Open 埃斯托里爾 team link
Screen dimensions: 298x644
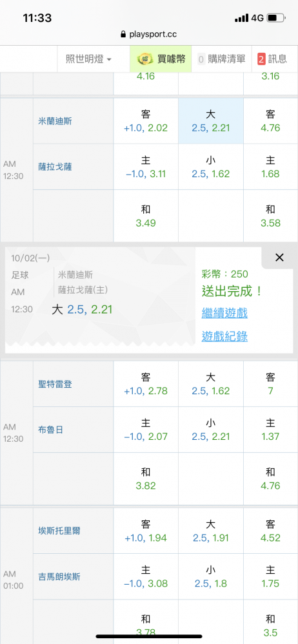click(x=59, y=531)
